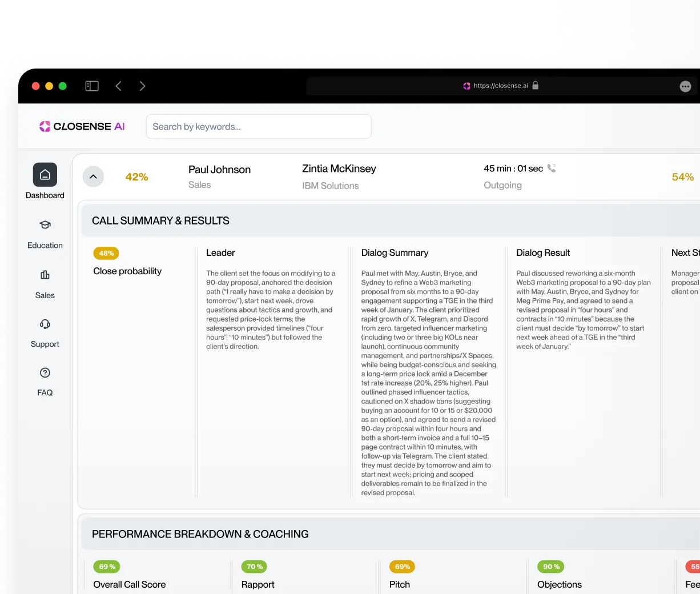Click the browser more options ellipsis icon
Viewport: 700px width, 594px height.
pos(685,86)
